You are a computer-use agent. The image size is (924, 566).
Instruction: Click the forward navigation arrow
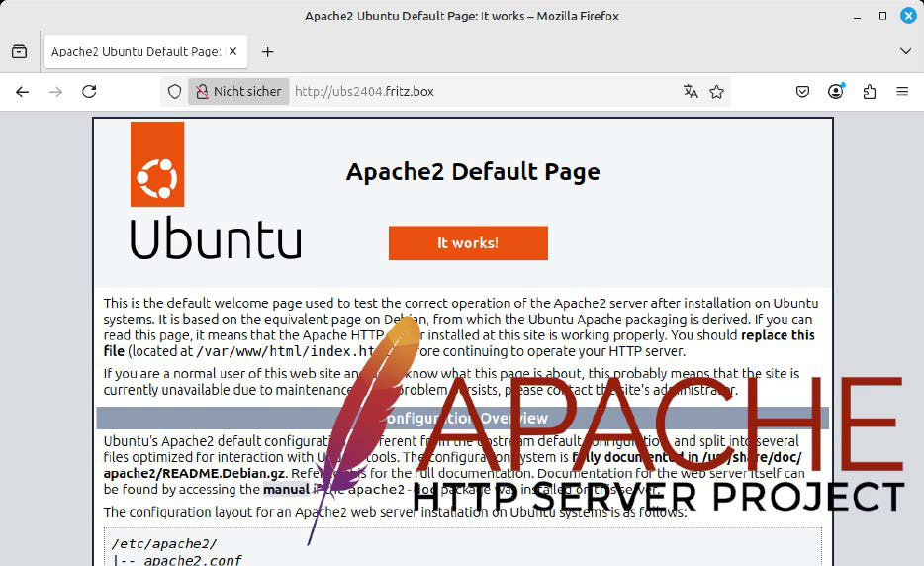(56, 91)
